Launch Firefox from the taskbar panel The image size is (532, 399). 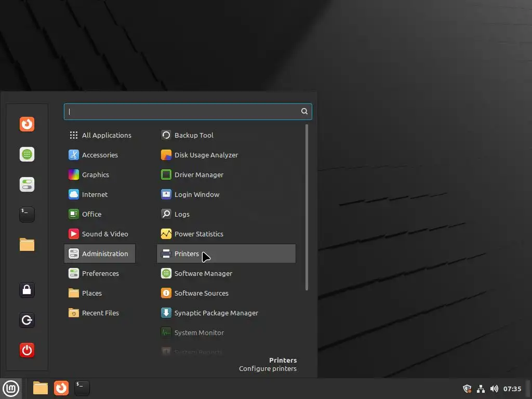(x=61, y=389)
